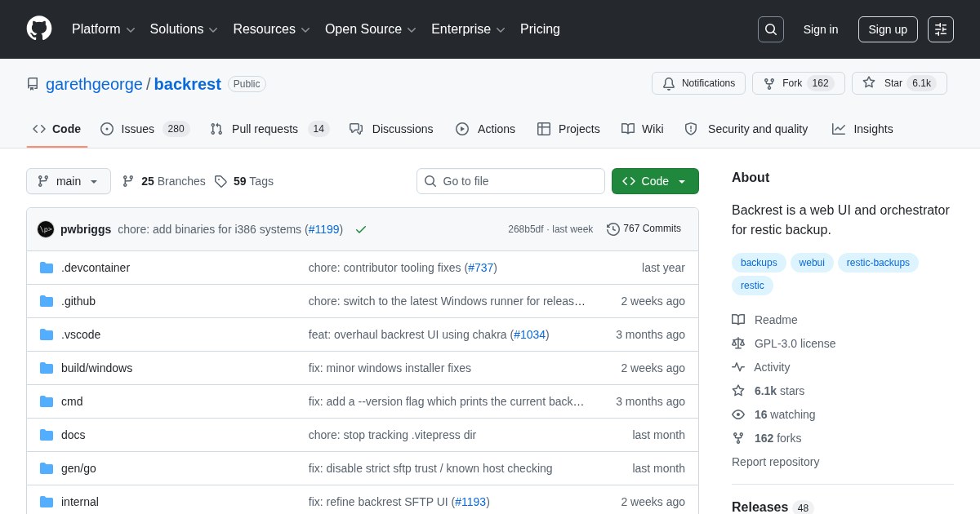Click the folder icon for .devcontainer
Viewport: 980px width, 514px height.
coord(47,268)
